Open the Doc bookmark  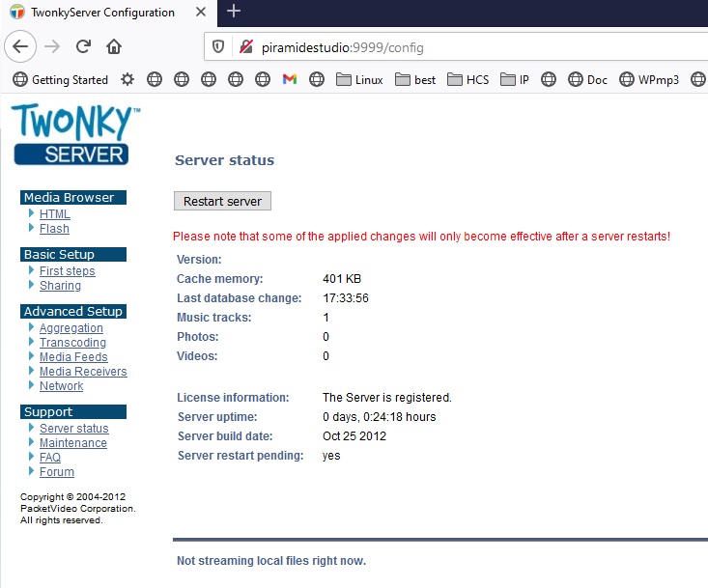click(587, 80)
